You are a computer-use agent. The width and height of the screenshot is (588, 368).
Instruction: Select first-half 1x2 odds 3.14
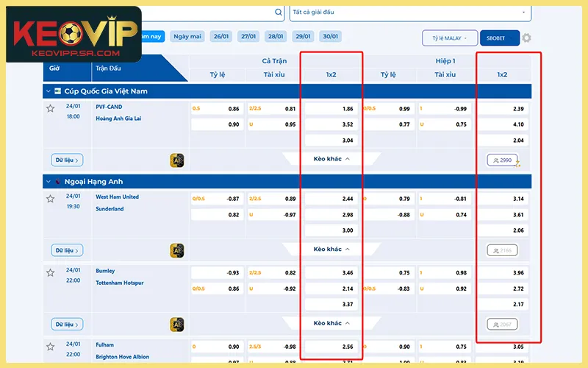tap(503, 199)
